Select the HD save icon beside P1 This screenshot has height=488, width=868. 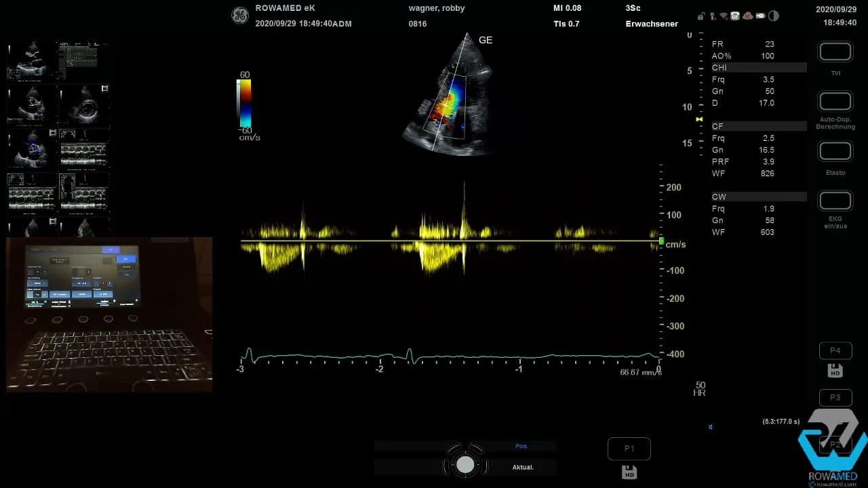pyautogui.click(x=629, y=472)
